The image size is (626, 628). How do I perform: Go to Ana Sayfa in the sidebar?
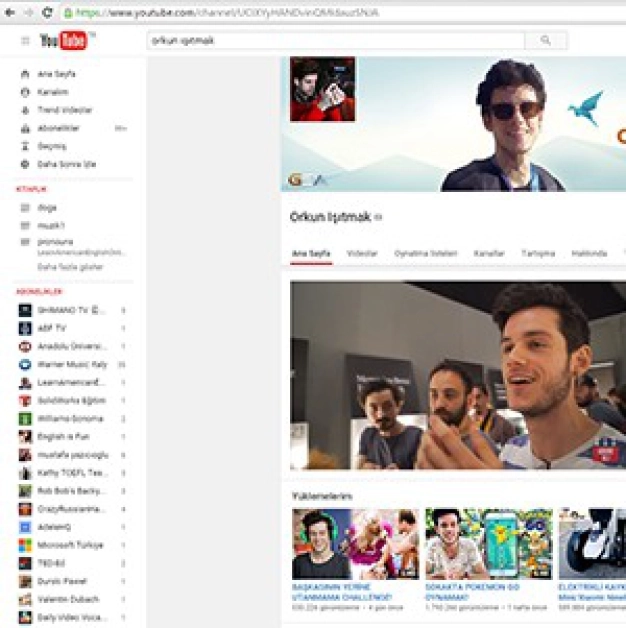coord(56,74)
